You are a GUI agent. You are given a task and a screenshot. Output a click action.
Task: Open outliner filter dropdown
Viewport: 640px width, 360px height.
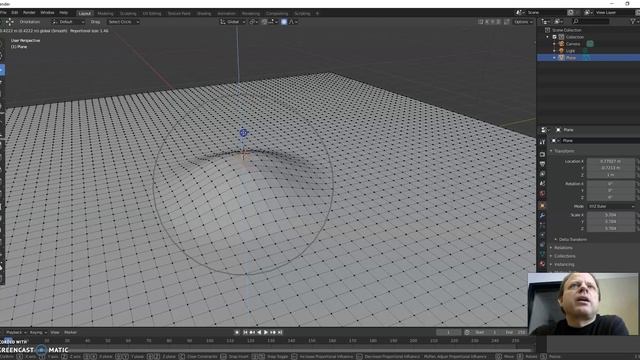(634, 21)
